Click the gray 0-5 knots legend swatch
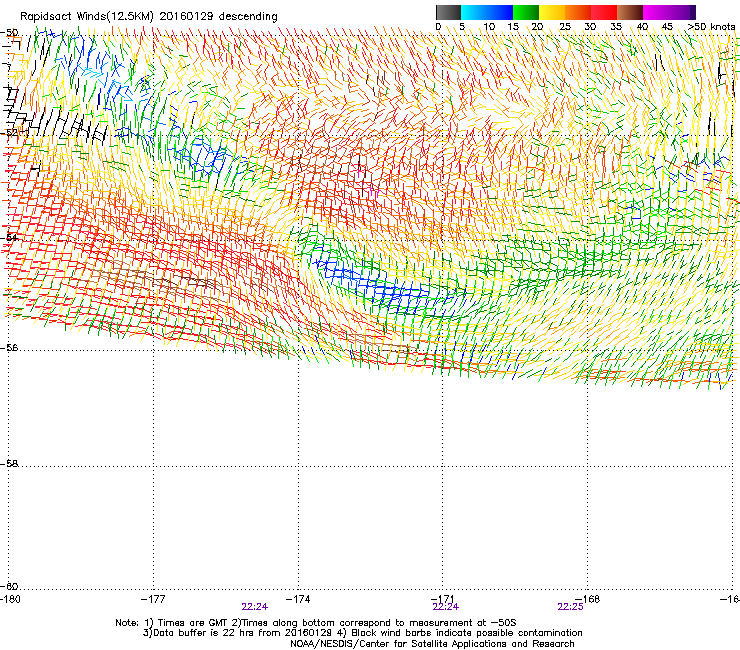 448,12
